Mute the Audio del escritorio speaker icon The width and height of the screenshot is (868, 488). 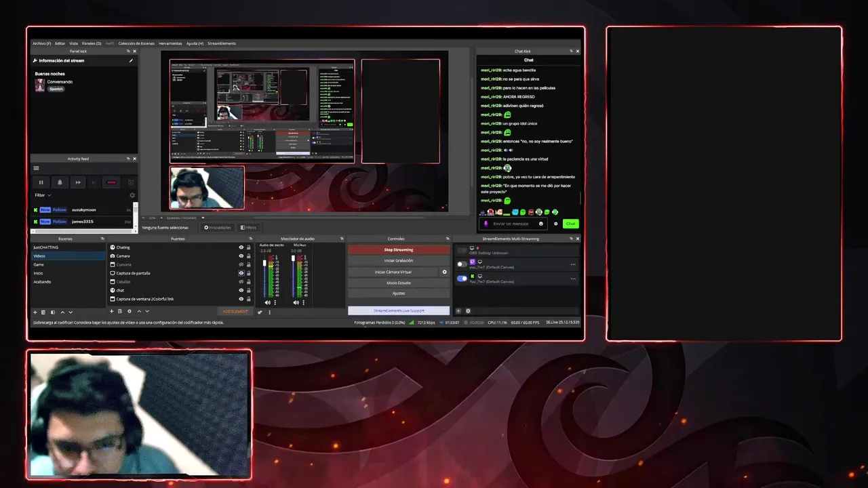[267, 302]
